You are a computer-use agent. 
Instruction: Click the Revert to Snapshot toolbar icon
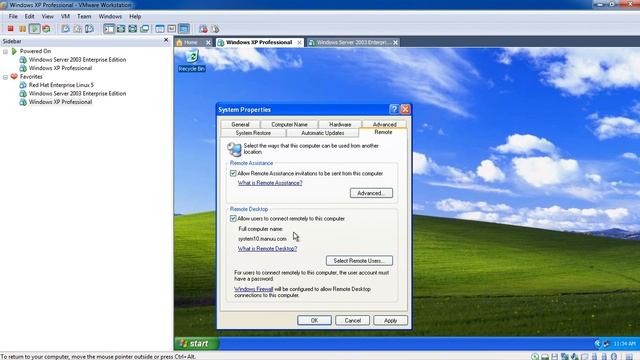click(77, 29)
